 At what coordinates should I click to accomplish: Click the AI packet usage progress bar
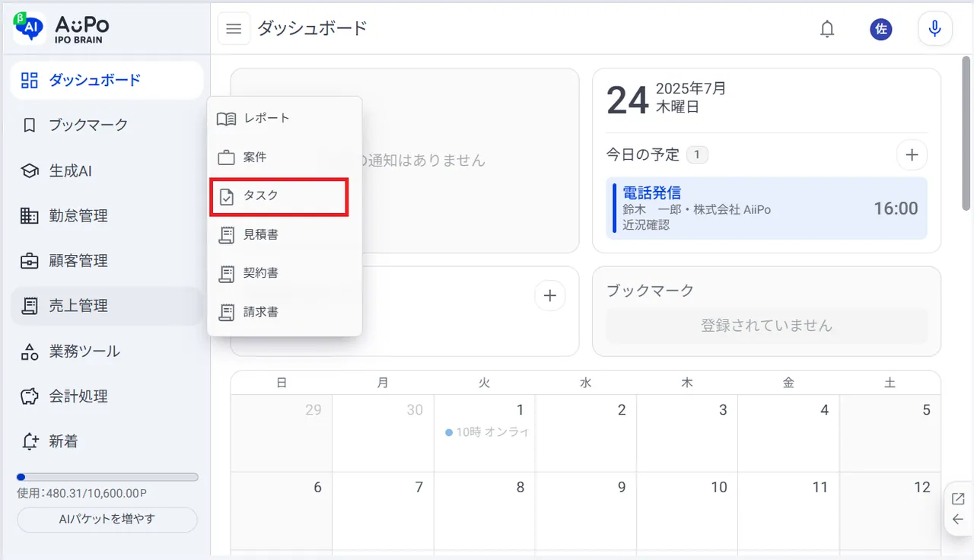(107, 477)
